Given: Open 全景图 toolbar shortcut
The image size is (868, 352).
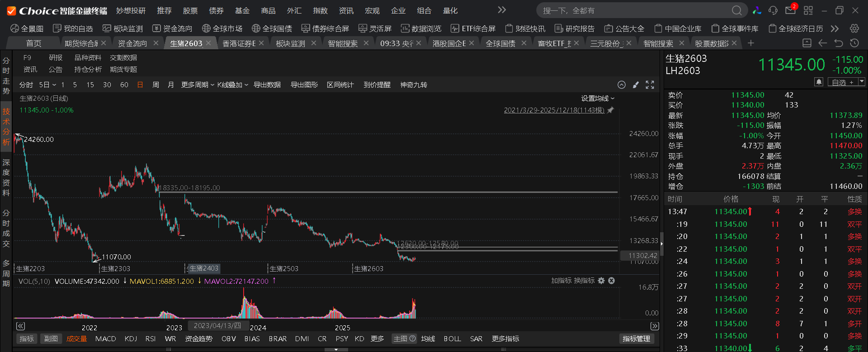Looking at the screenshot, I should [27, 28].
